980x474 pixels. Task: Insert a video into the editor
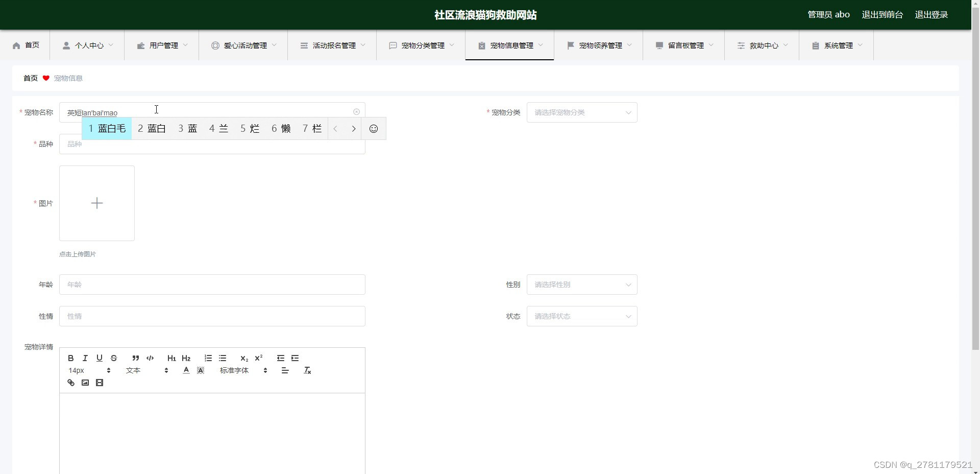[100, 383]
